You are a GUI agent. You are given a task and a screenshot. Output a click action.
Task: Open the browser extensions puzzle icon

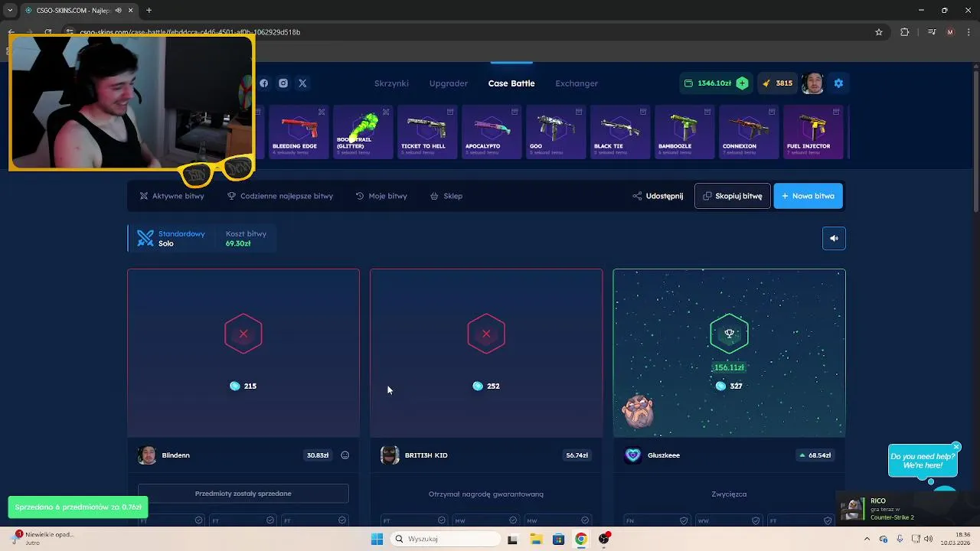(905, 32)
